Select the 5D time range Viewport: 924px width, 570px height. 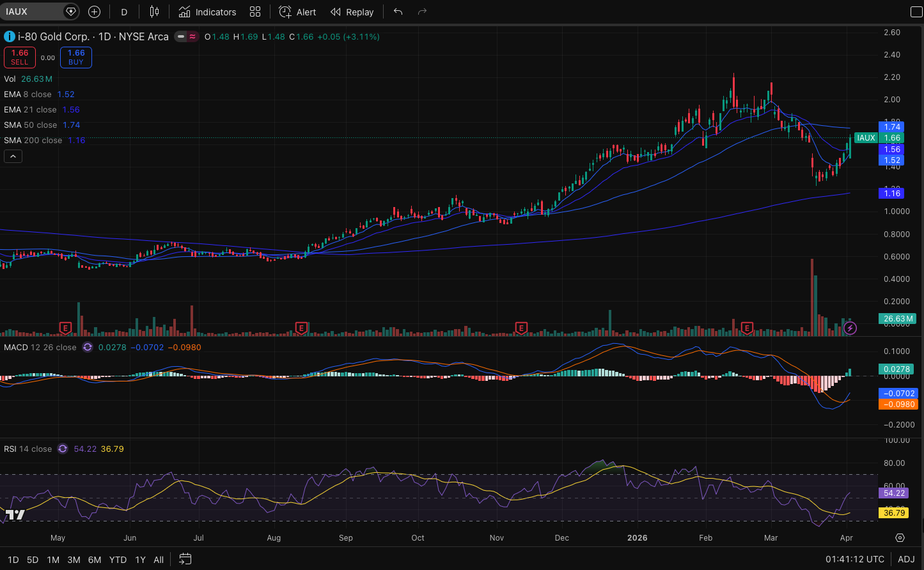click(x=33, y=560)
